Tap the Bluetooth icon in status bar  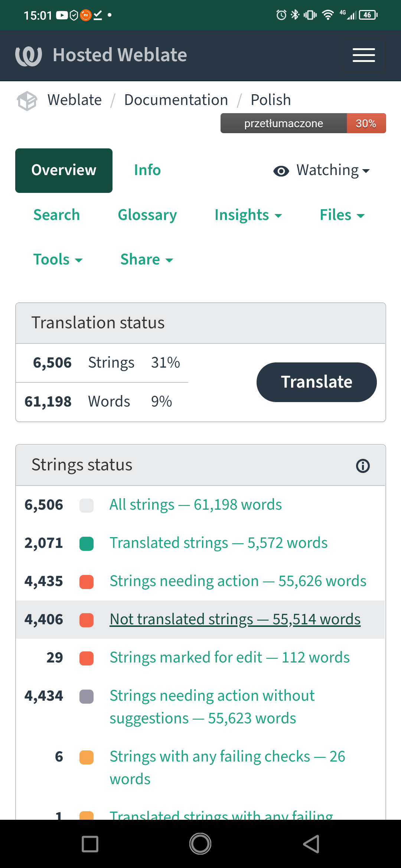coord(295,15)
